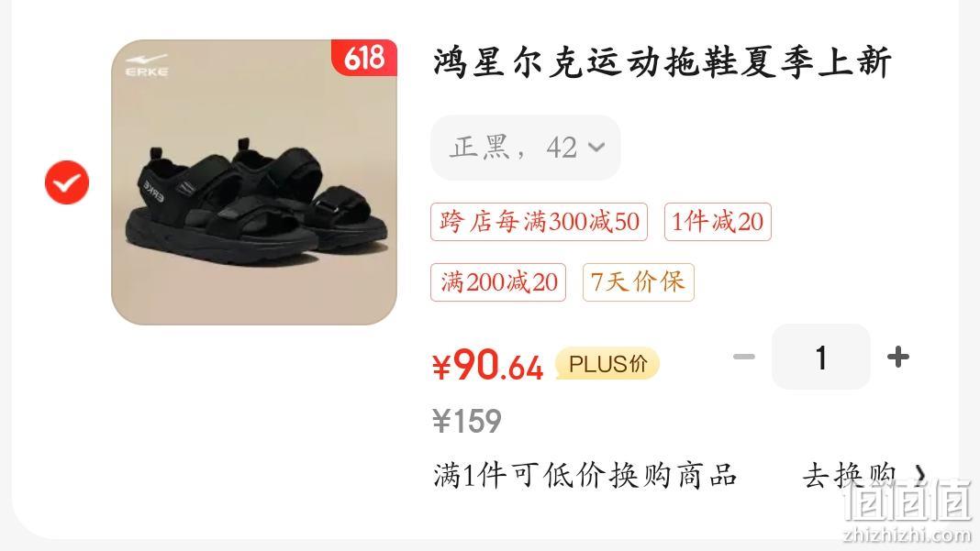Open 满1件可低价换购商品 offer text
The height and width of the screenshot is (551, 980).
click(585, 476)
